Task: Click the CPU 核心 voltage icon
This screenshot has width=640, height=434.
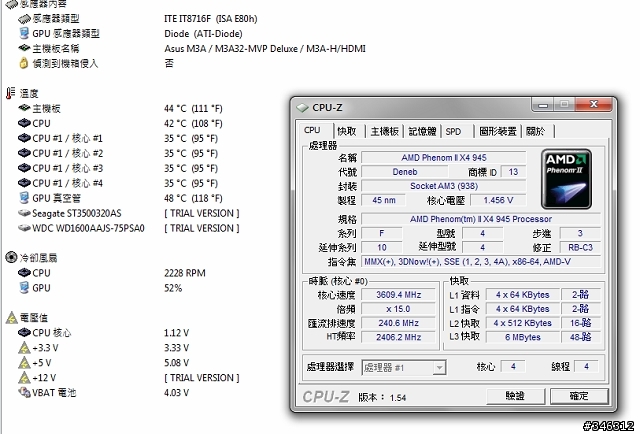Action: point(24,332)
